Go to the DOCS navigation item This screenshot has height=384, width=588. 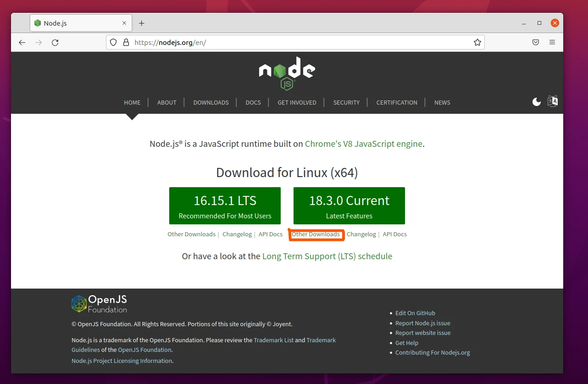(x=253, y=102)
